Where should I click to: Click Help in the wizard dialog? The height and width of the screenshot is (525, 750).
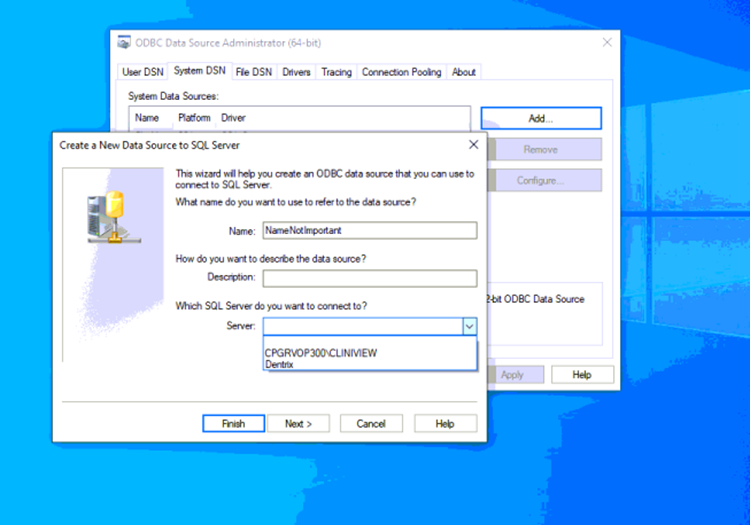[445, 424]
